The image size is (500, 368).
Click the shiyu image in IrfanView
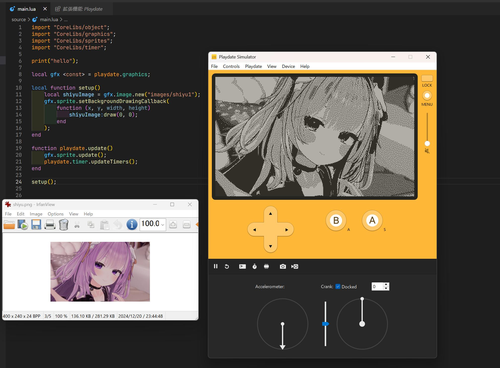pos(100,272)
